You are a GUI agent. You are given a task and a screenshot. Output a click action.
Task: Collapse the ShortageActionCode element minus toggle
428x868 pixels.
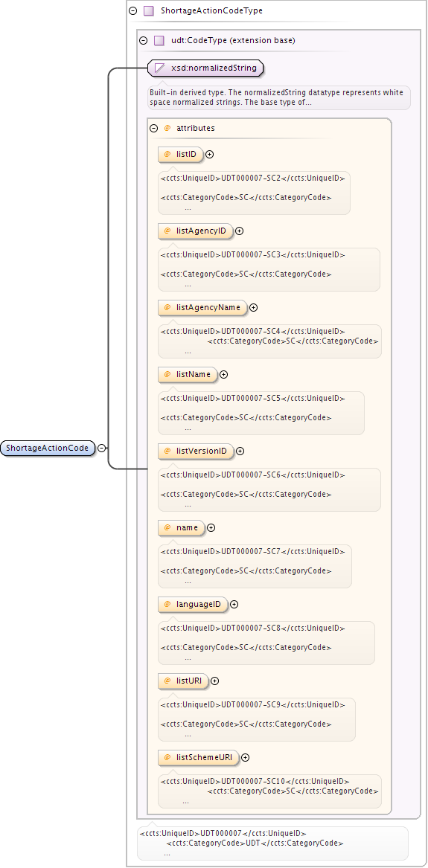coord(102,448)
